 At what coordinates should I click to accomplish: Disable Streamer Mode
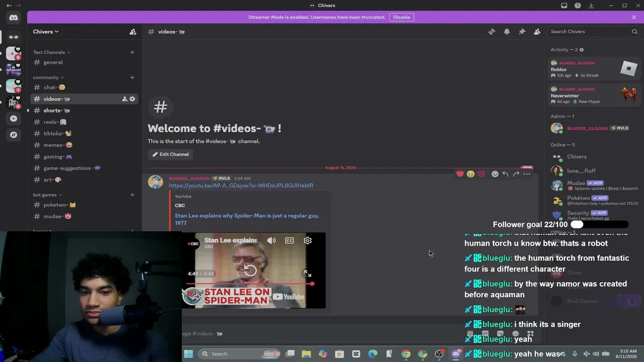click(401, 17)
